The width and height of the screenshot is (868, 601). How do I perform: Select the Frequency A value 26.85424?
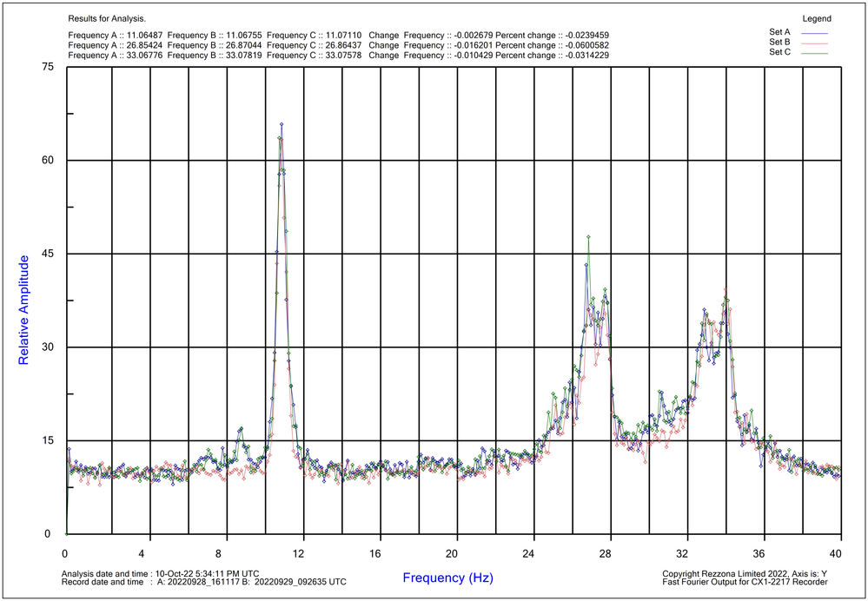[144, 45]
